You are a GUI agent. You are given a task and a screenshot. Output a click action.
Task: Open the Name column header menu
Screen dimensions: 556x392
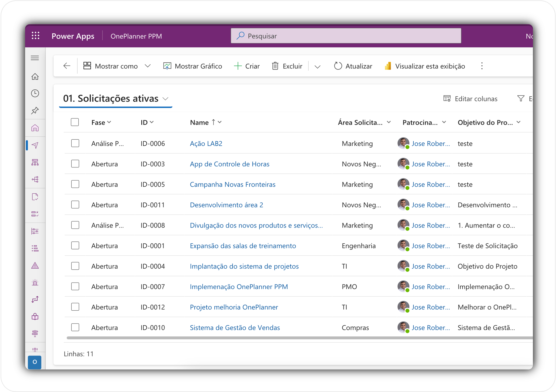[x=206, y=122]
